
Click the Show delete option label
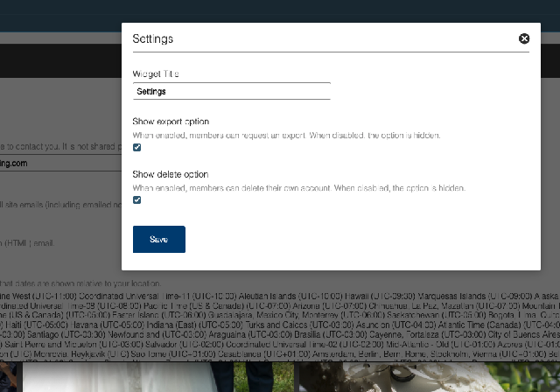coord(170,174)
